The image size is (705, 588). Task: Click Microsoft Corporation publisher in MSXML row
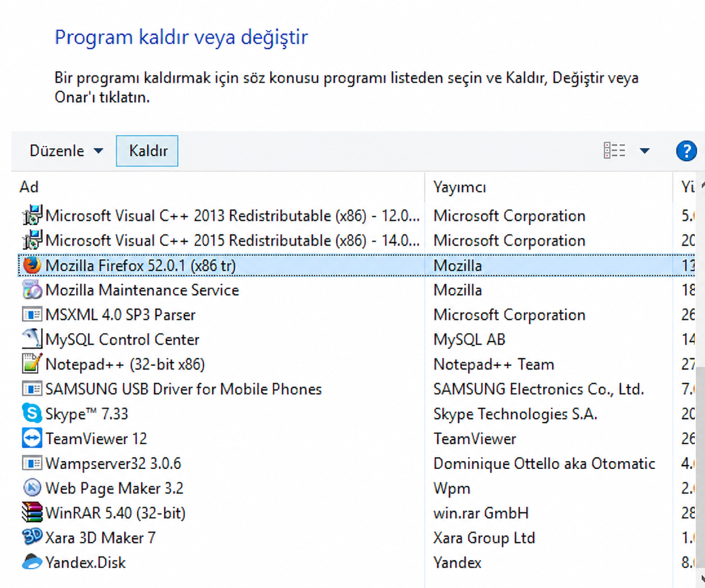click(509, 315)
